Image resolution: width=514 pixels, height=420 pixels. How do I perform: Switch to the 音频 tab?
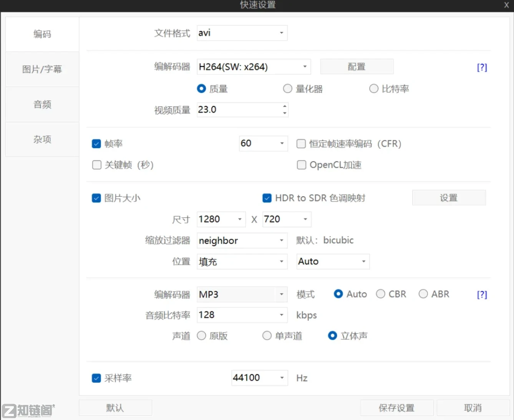42,104
